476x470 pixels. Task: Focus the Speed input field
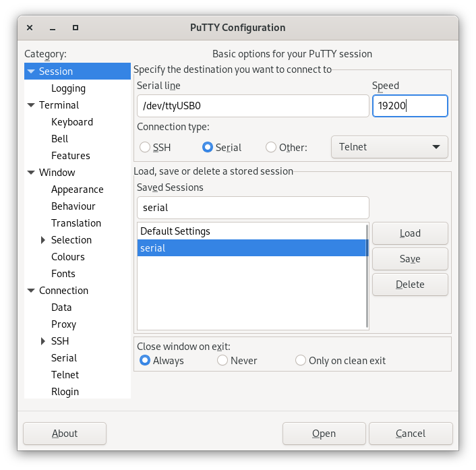[x=410, y=106]
